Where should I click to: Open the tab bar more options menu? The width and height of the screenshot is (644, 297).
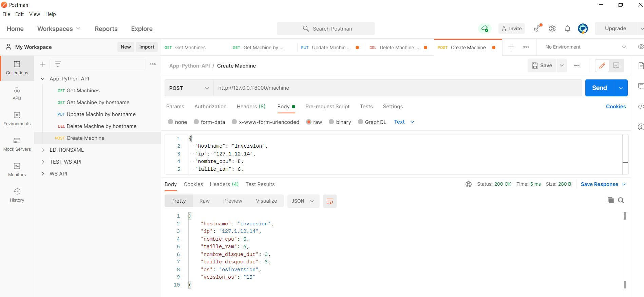526,47
